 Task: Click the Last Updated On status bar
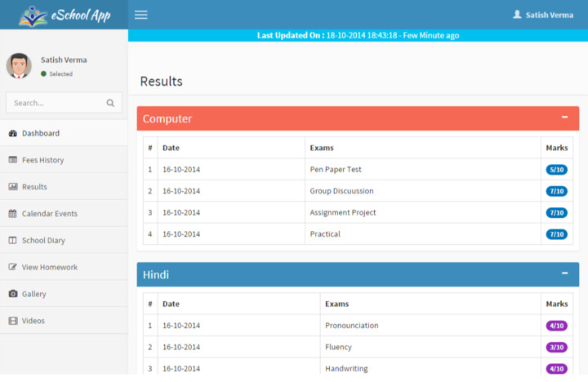point(359,35)
